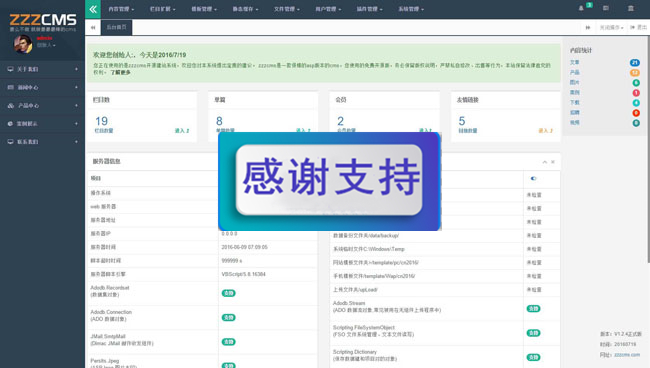Click the 关于我们 monitor icon in the sidebar

point(10,69)
